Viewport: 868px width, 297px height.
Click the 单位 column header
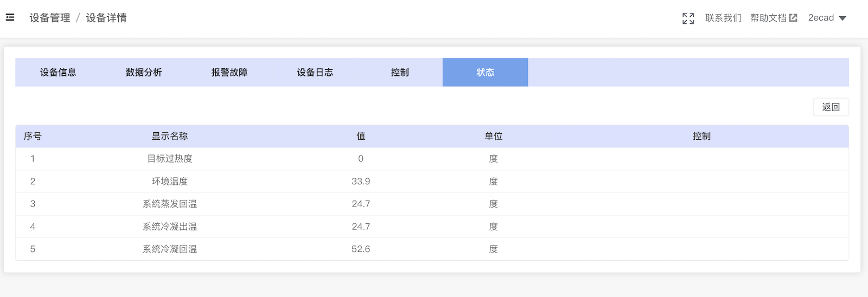click(x=494, y=136)
